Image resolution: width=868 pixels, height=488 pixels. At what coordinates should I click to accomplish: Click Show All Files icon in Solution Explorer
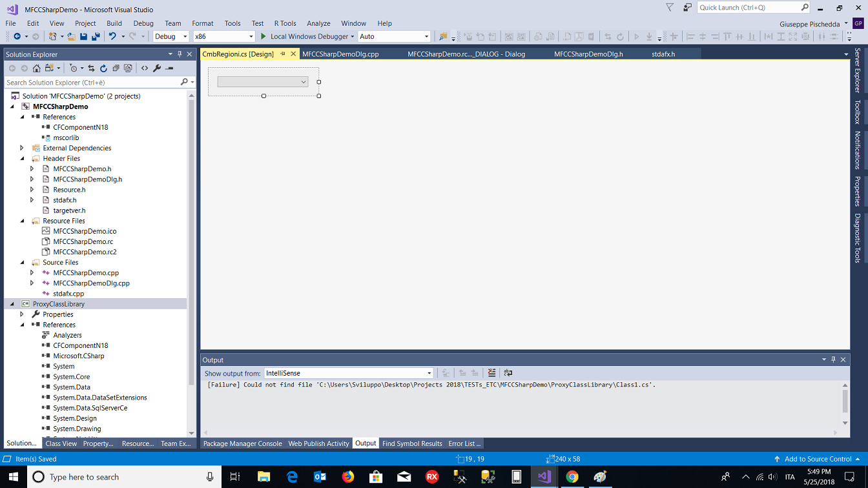(x=128, y=68)
